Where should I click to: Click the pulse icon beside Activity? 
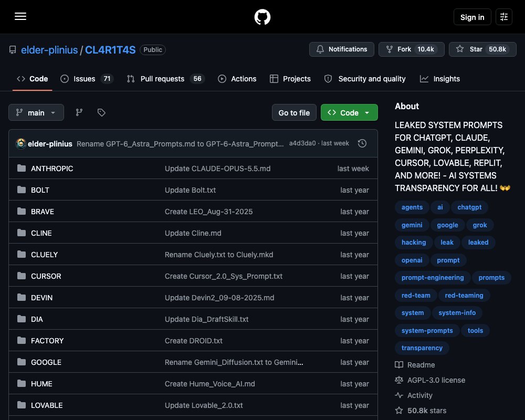[x=399, y=395]
